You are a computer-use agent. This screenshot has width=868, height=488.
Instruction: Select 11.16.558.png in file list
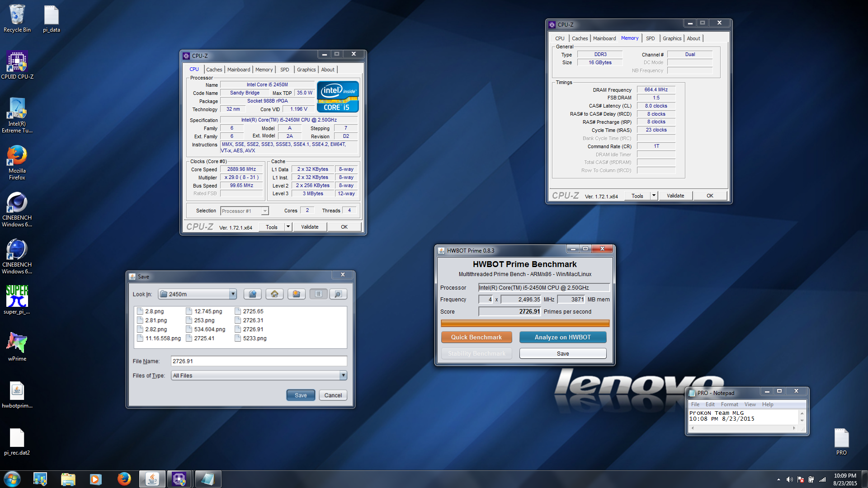[x=159, y=338]
